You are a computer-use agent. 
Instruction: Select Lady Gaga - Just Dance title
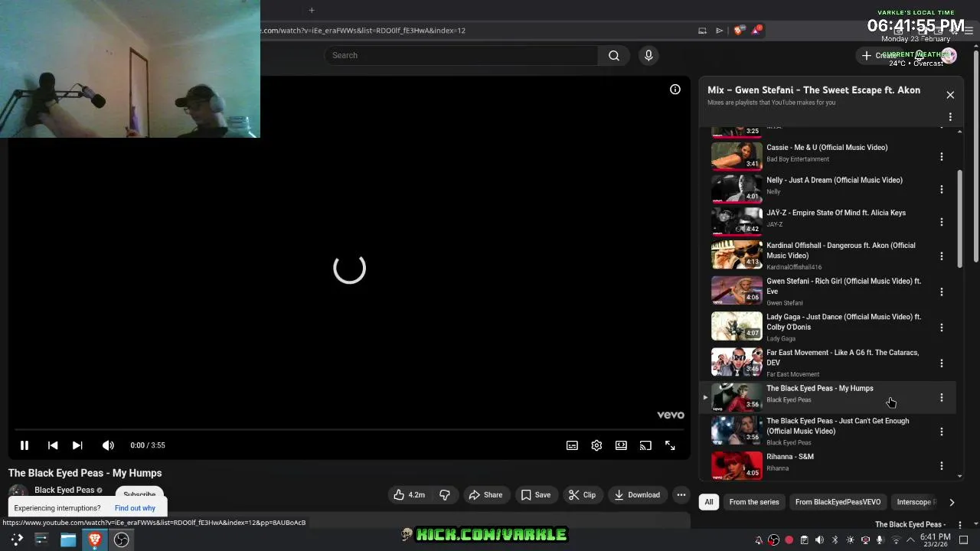tap(844, 321)
